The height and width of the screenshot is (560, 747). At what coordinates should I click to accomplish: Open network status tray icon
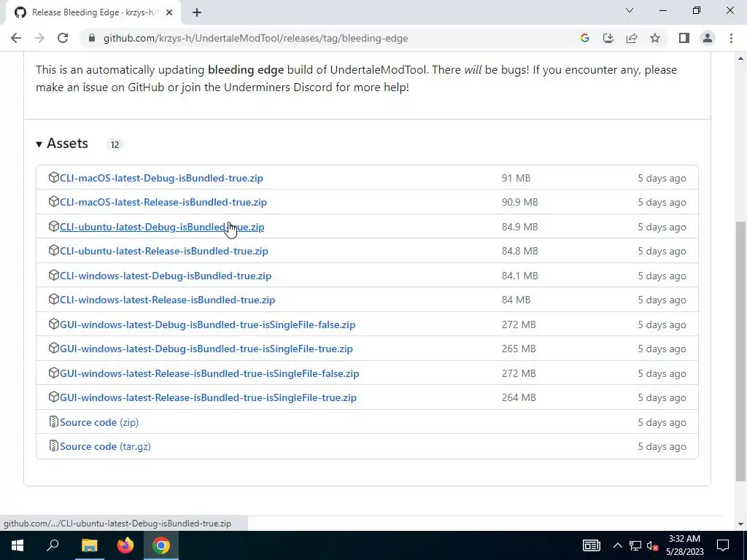(635, 545)
